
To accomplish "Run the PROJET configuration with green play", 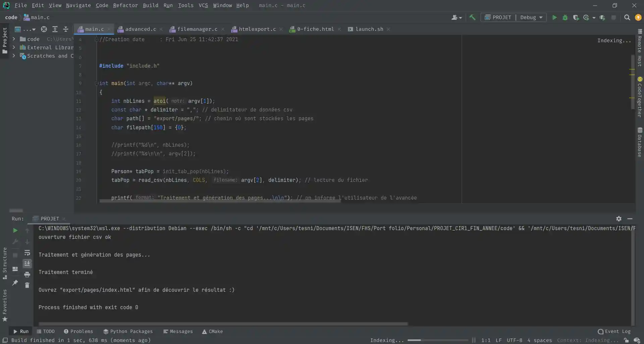I will (554, 17).
